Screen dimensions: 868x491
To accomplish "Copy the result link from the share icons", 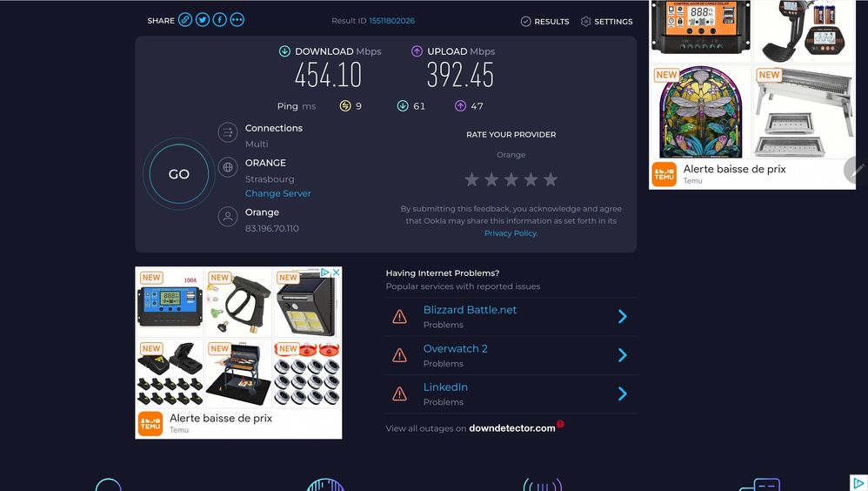I will tap(185, 20).
